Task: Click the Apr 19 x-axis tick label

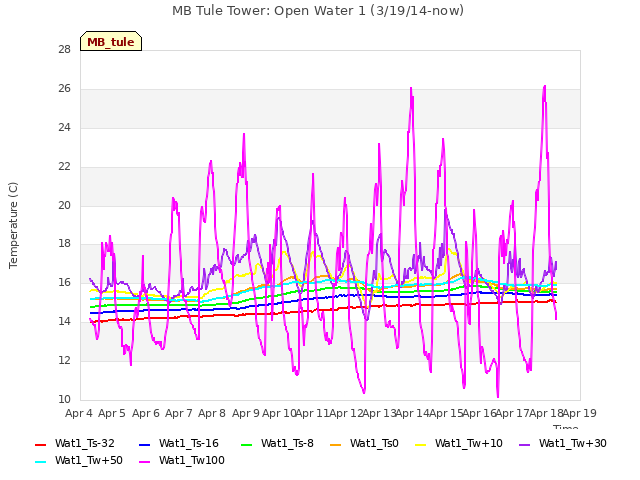Action: pyautogui.click(x=580, y=413)
